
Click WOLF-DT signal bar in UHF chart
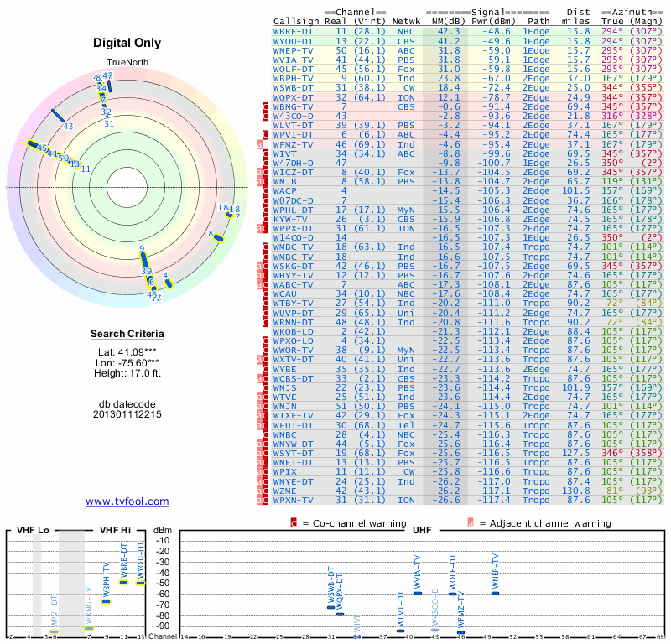pyautogui.click(x=453, y=594)
